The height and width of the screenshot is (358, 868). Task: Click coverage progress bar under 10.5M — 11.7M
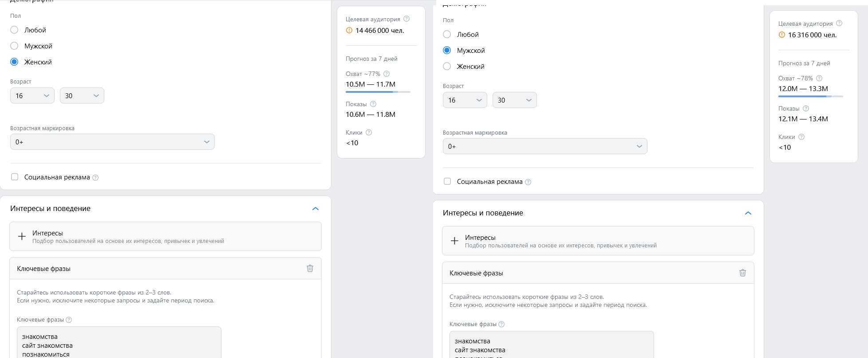378,92
